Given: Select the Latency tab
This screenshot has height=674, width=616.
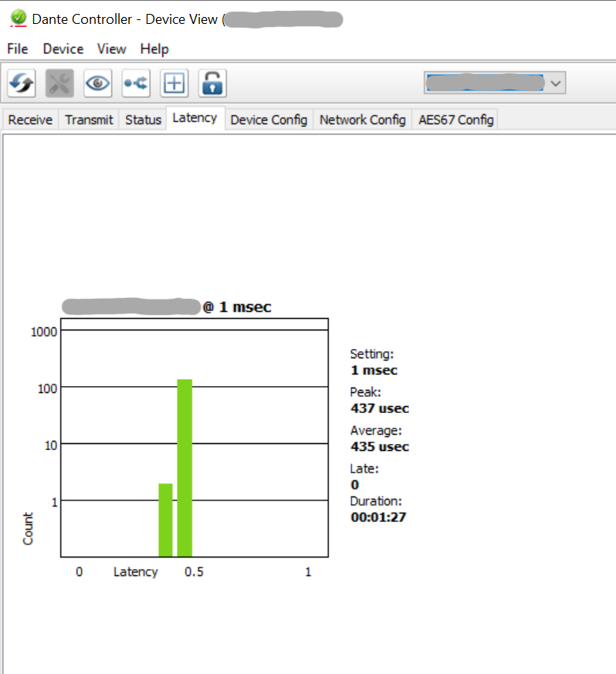Looking at the screenshot, I should click(195, 118).
